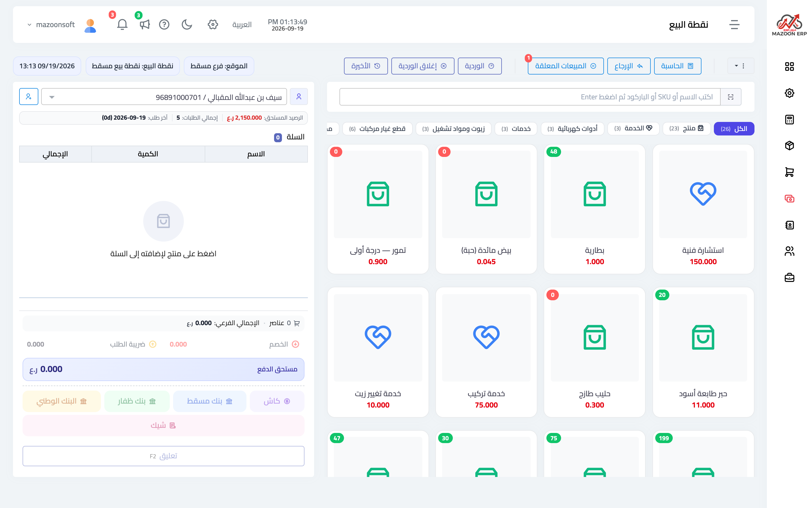Click the تعليق F2 hold button
The image size is (812, 508).
point(164,456)
